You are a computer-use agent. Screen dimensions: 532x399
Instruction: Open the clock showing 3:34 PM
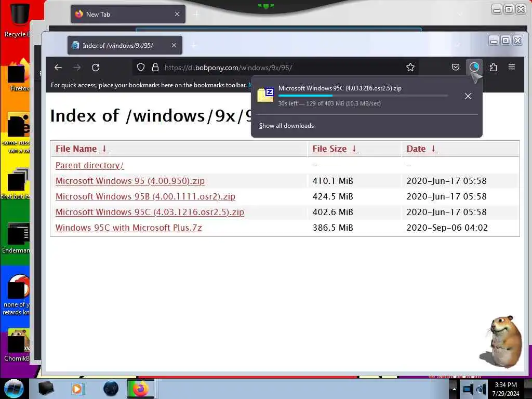coord(506,389)
